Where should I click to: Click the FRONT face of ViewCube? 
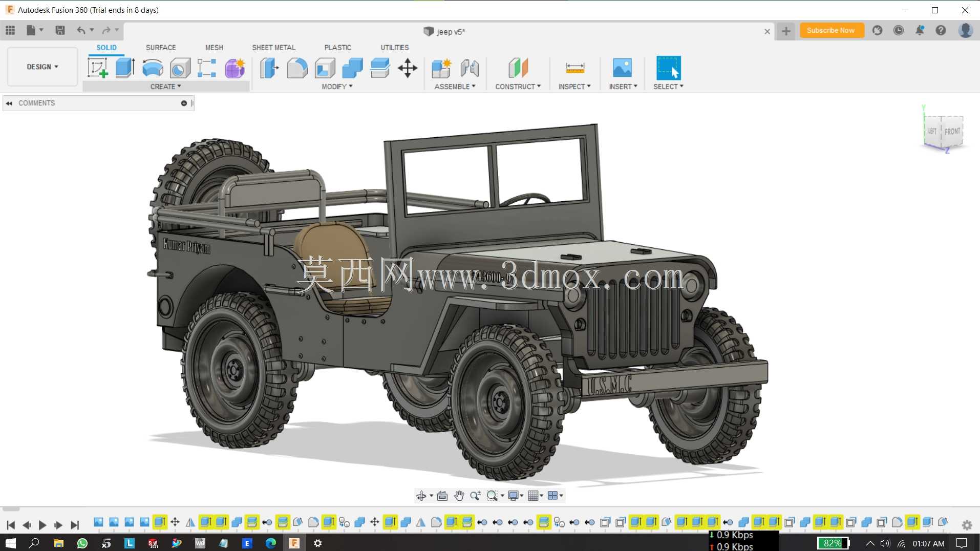click(x=952, y=132)
